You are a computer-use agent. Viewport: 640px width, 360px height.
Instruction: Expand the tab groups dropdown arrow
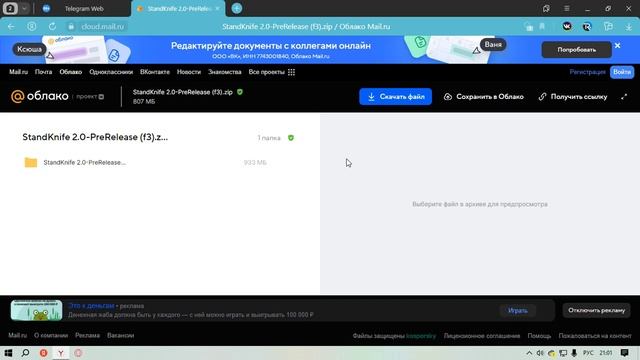pos(24,8)
